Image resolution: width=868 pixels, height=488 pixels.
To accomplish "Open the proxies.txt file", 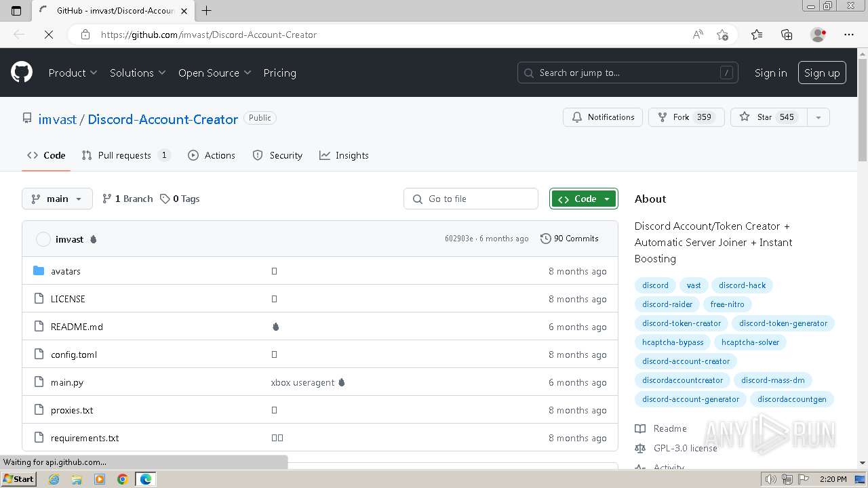I will pyautogui.click(x=72, y=410).
